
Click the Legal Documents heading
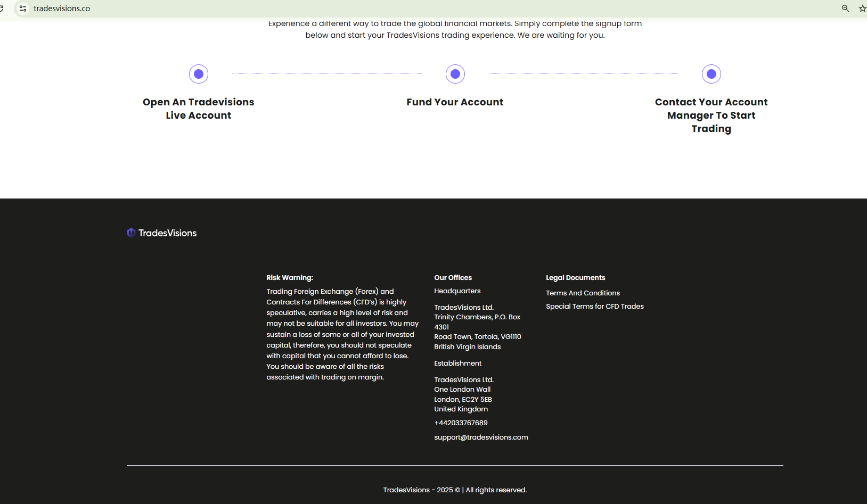575,278
